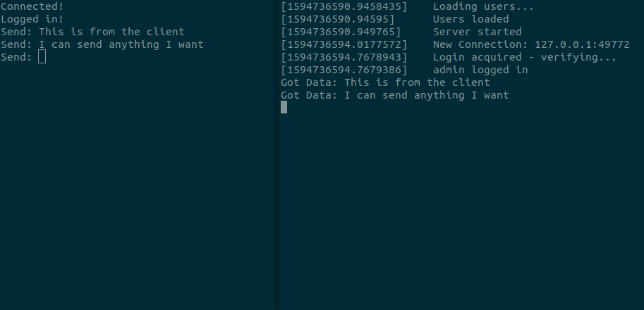This screenshot has height=310, width=644.
Task: Click "Send: This is from the client" line
Action: [x=92, y=32]
